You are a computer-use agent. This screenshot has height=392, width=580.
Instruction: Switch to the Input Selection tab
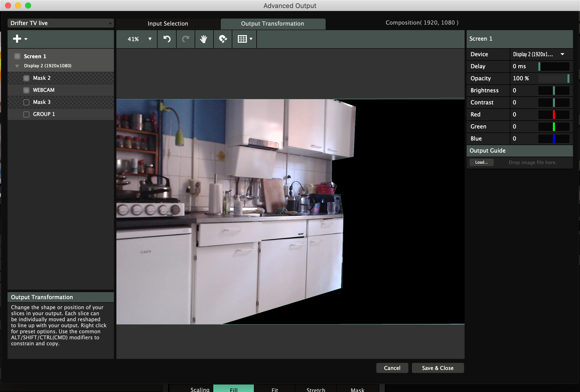click(168, 24)
